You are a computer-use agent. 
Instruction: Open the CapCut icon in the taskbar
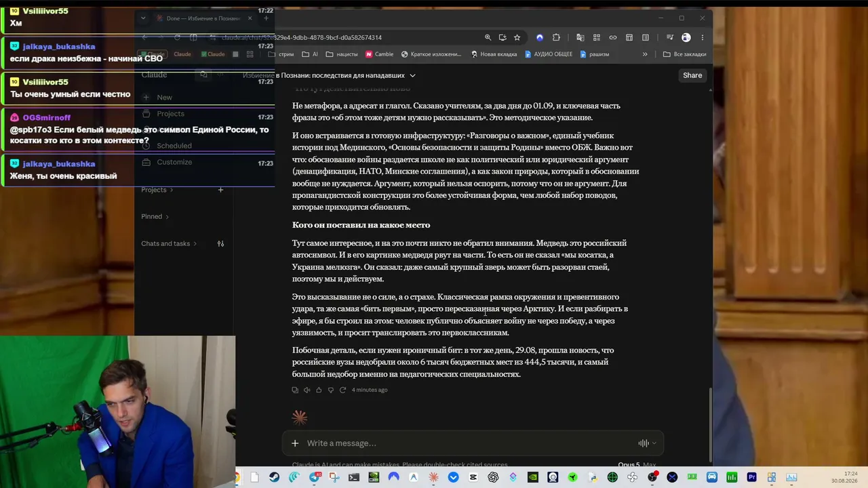pyautogui.click(x=473, y=477)
